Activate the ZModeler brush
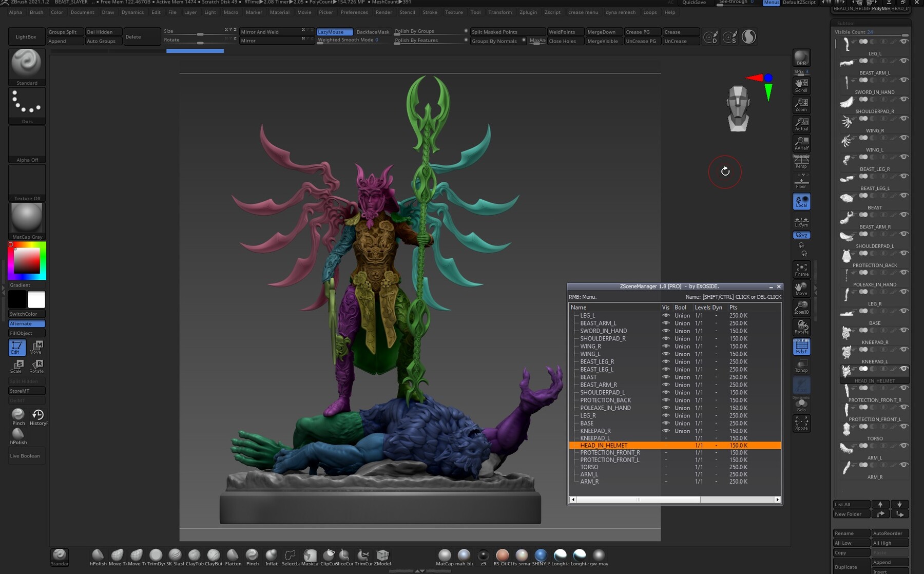924x574 pixels. (x=382, y=556)
